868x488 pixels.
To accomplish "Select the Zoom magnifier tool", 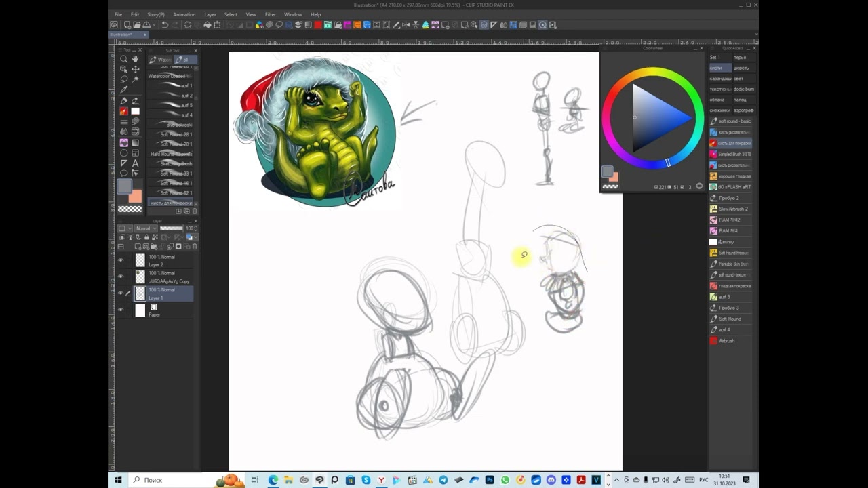I will [123, 59].
